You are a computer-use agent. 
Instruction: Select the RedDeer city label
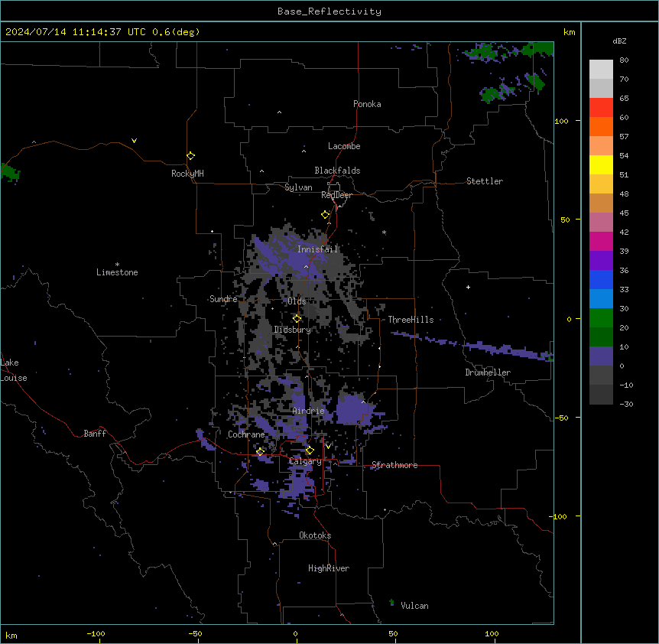[336, 195]
